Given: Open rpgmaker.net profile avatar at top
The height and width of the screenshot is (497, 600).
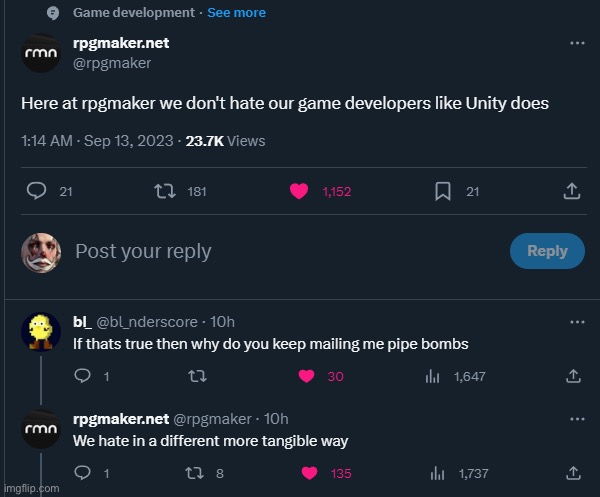Looking at the screenshot, I should (41, 53).
